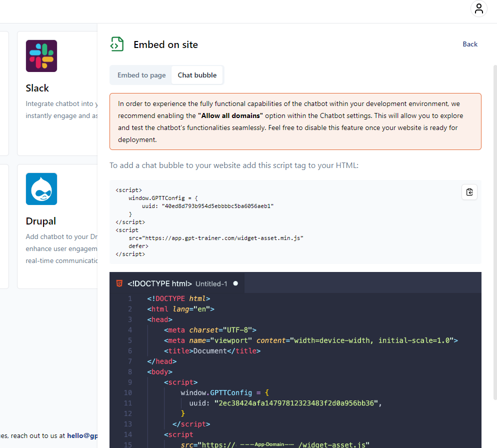The width and height of the screenshot is (497, 448).
Task: Click the "Allow all domains" bold text
Action: point(230,115)
